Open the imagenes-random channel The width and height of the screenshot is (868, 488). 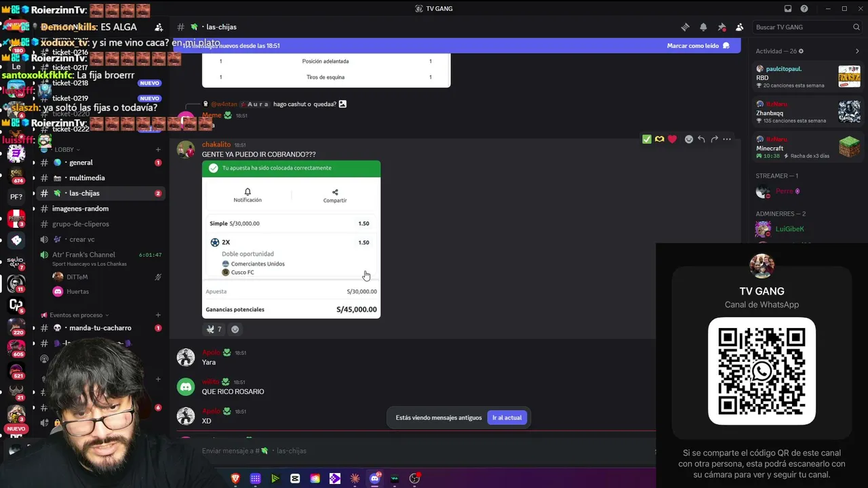100,209
